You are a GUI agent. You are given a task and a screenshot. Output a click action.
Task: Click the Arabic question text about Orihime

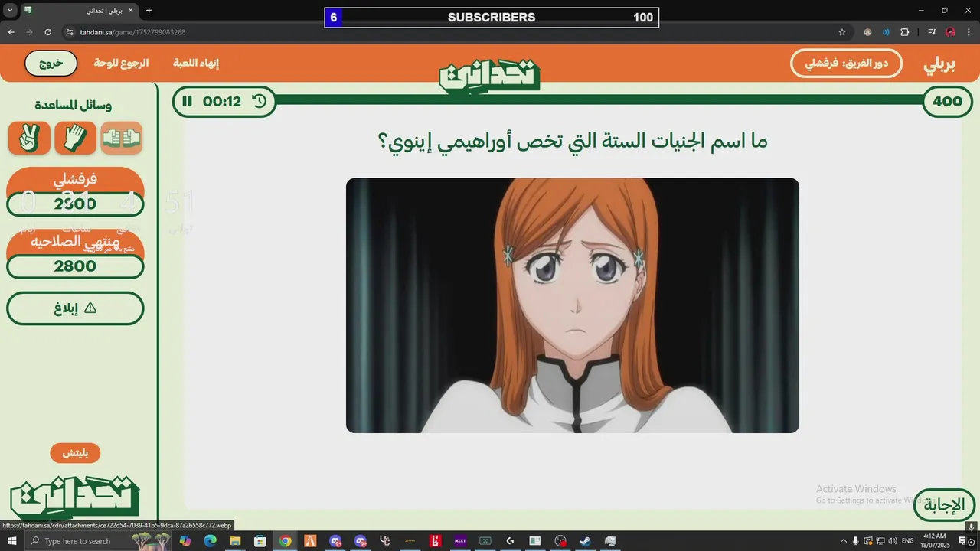[573, 141]
